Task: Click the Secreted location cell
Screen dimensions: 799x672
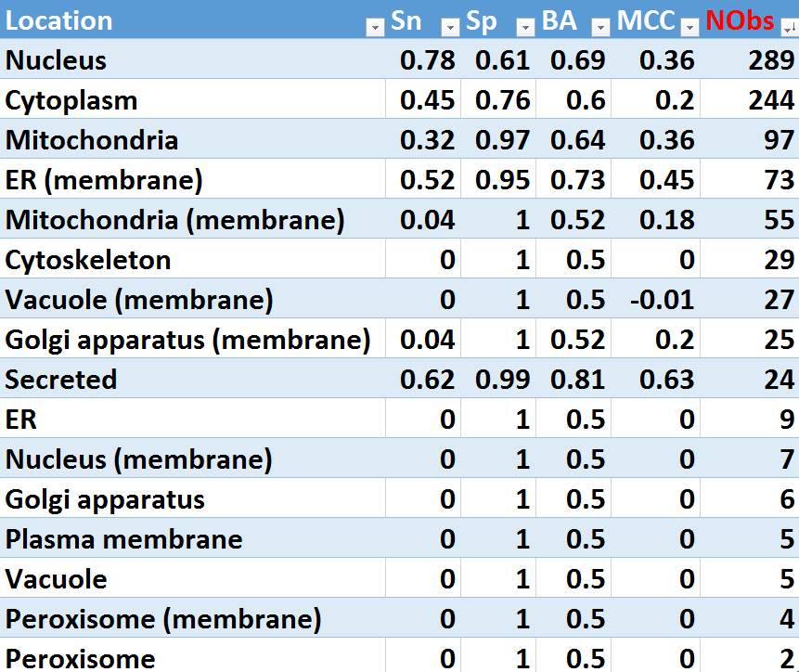Action: point(61,380)
